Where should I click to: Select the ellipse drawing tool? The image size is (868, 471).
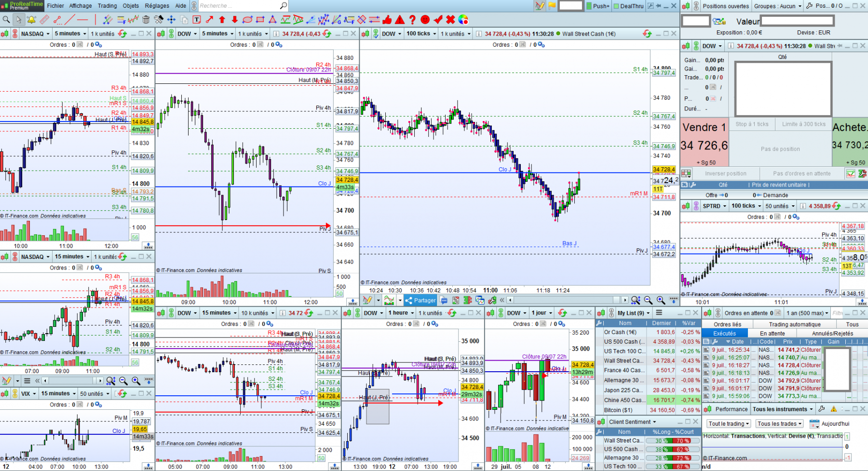click(x=247, y=20)
